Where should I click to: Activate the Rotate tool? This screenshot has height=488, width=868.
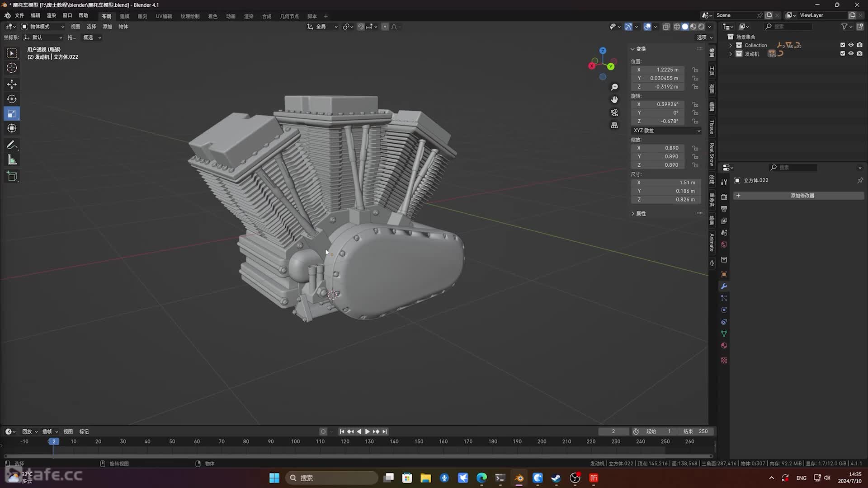[12, 99]
